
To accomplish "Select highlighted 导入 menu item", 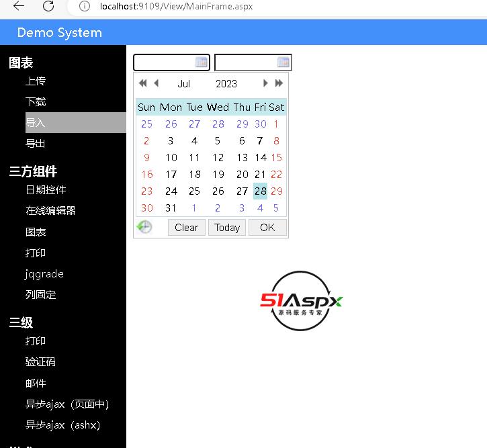I will coord(76,123).
